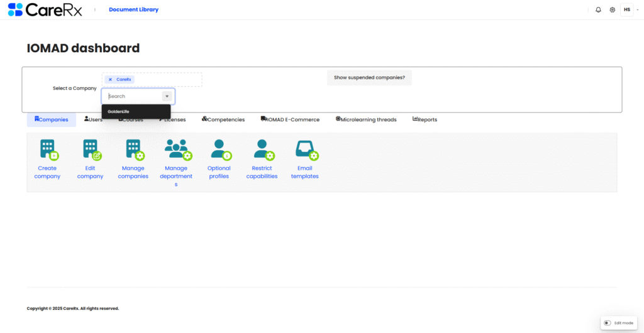Switch to the IOMAD E-Commerce tab

[x=290, y=120]
